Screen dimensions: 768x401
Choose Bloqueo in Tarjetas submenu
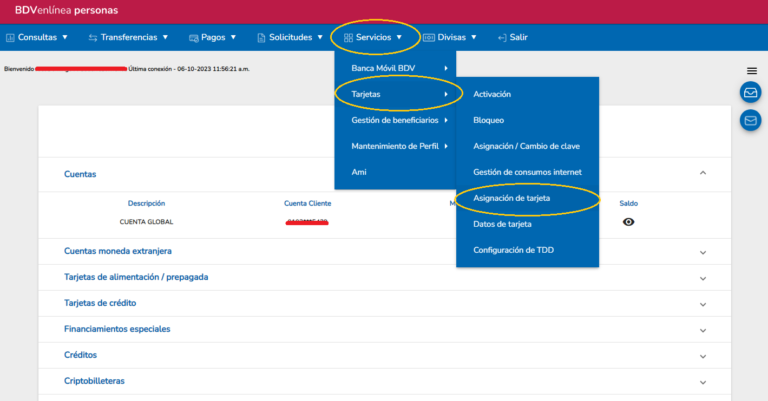(x=528, y=120)
